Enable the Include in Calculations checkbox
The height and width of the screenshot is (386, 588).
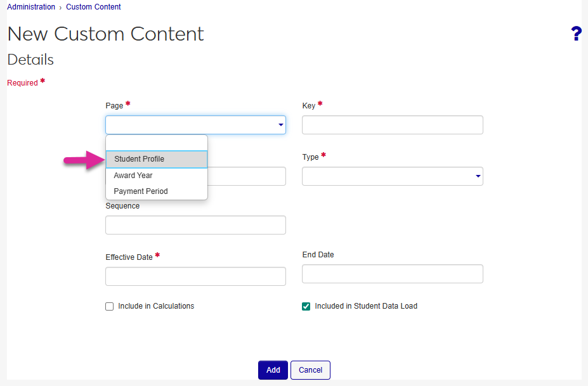110,307
